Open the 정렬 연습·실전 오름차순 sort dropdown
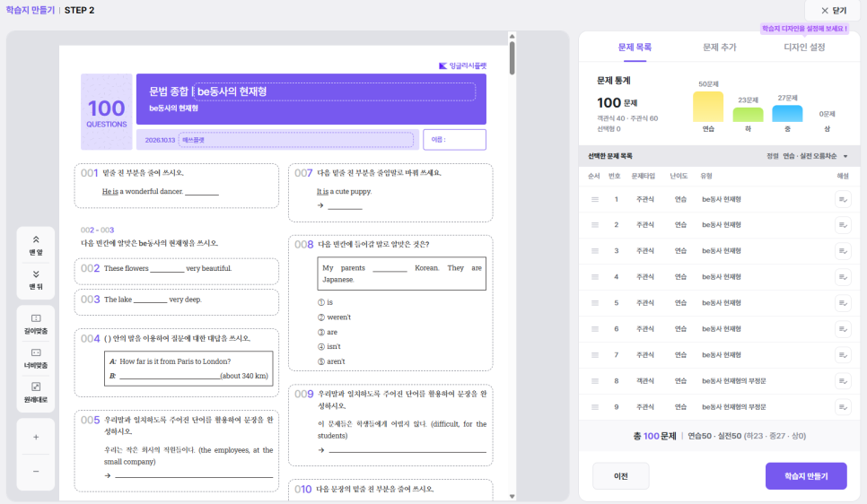The height and width of the screenshot is (504, 867). tap(807, 156)
